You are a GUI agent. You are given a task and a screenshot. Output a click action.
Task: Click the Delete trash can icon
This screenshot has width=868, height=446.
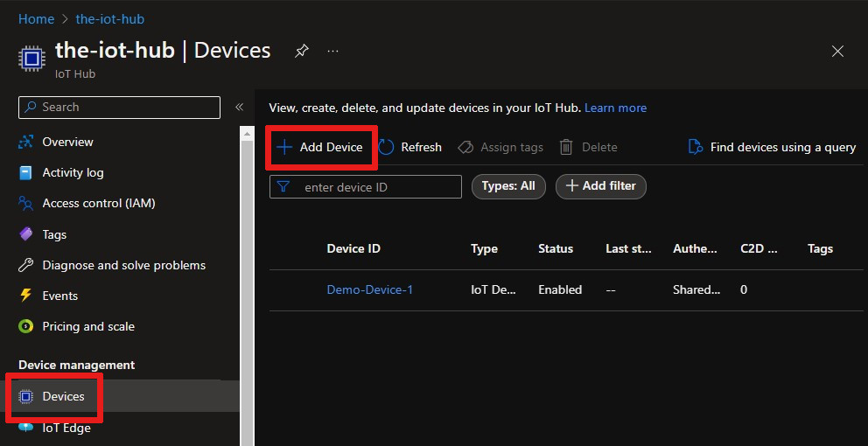pos(566,147)
